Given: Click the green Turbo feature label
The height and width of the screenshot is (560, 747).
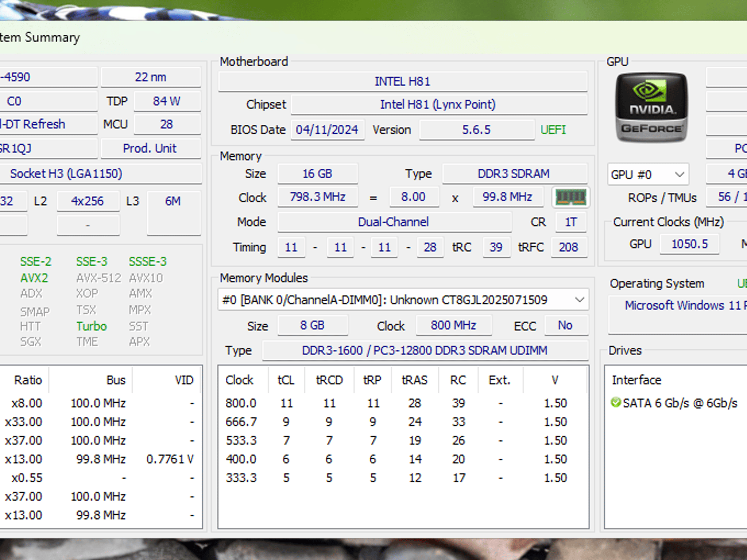Looking at the screenshot, I should (x=92, y=326).
